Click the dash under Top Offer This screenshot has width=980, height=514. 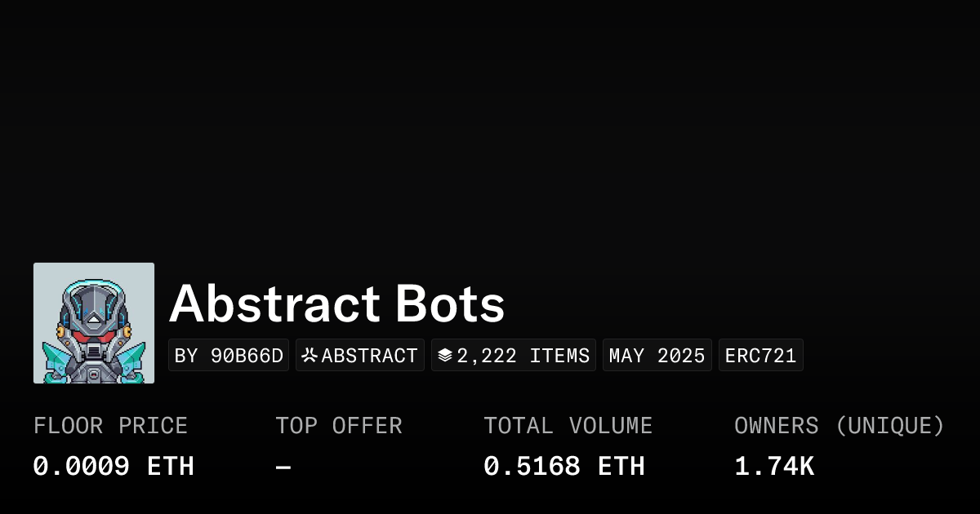(x=283, y=467)
